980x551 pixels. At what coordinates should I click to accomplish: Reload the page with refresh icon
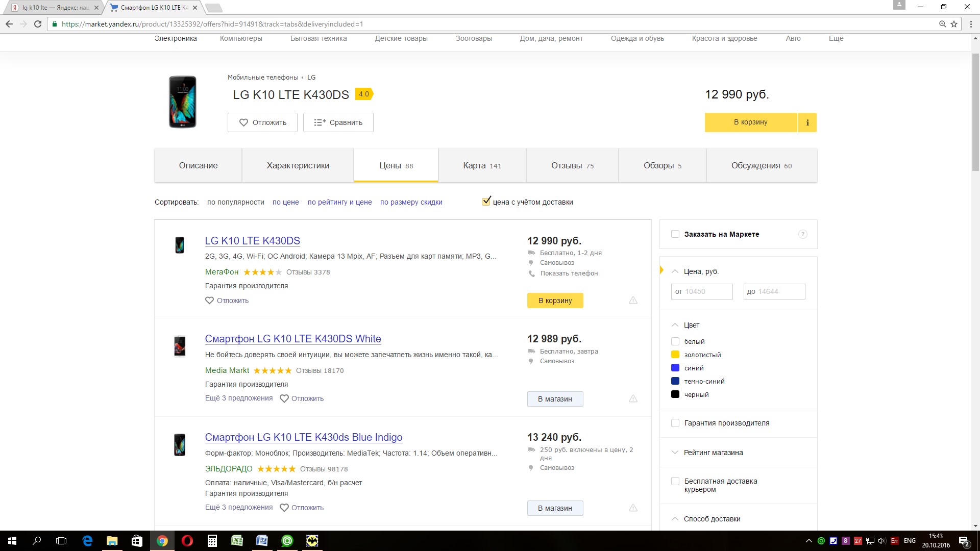click(x=38, y=24)
